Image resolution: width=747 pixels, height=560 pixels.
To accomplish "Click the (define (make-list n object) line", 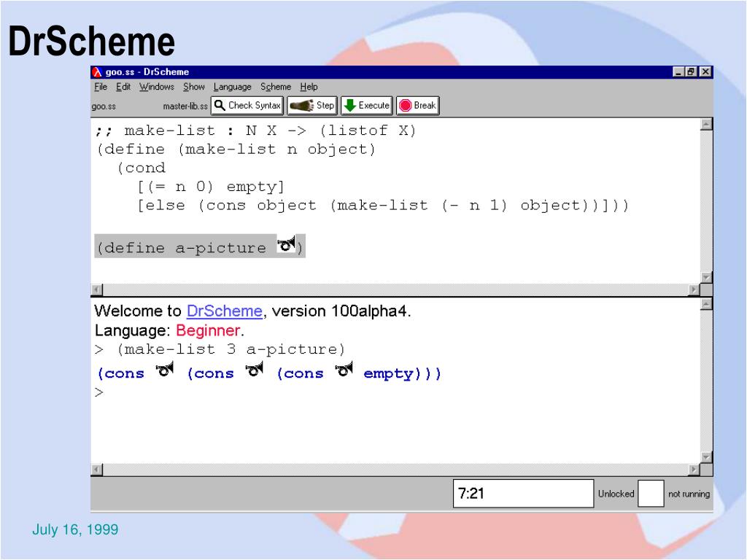I will pyautogui.click(x=236, y=149).
